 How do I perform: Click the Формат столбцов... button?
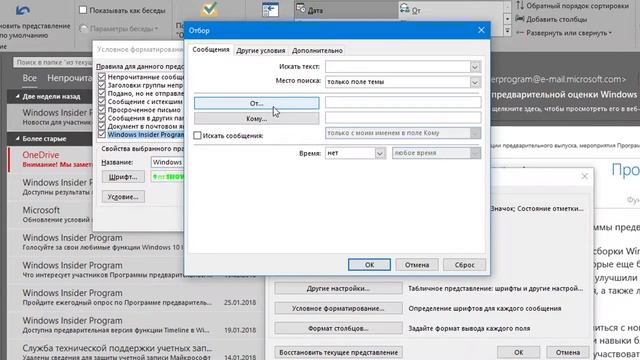click(338, 328)
